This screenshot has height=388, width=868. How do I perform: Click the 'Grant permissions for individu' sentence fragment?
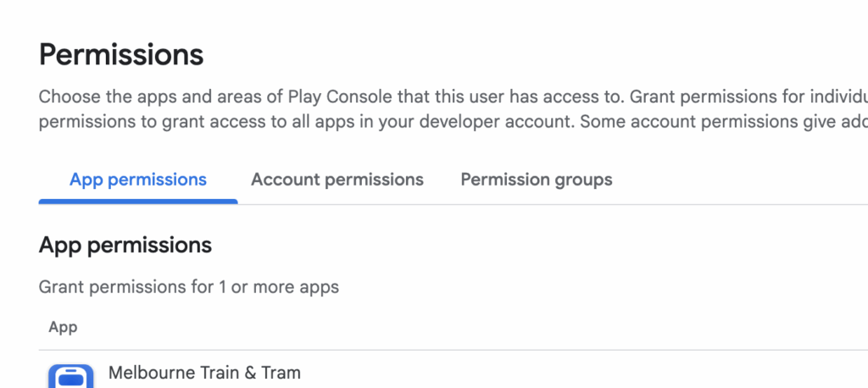pyautogui.click(x=746, y=96)
